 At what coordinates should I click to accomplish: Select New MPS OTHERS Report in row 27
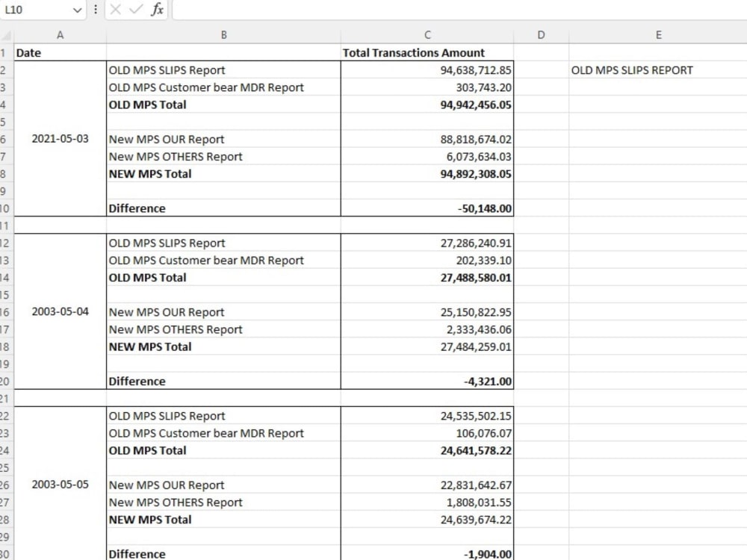(223, 502)
